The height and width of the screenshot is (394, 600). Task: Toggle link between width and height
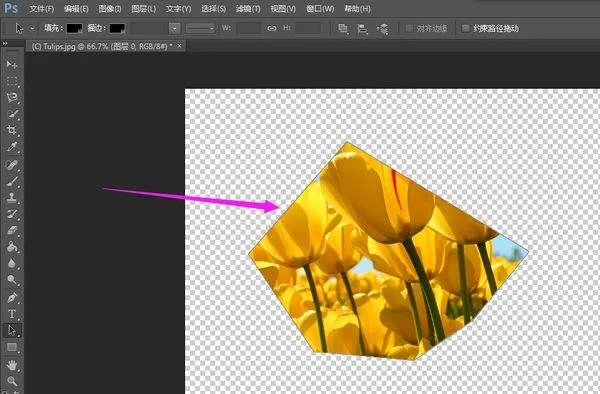(272, 28)
